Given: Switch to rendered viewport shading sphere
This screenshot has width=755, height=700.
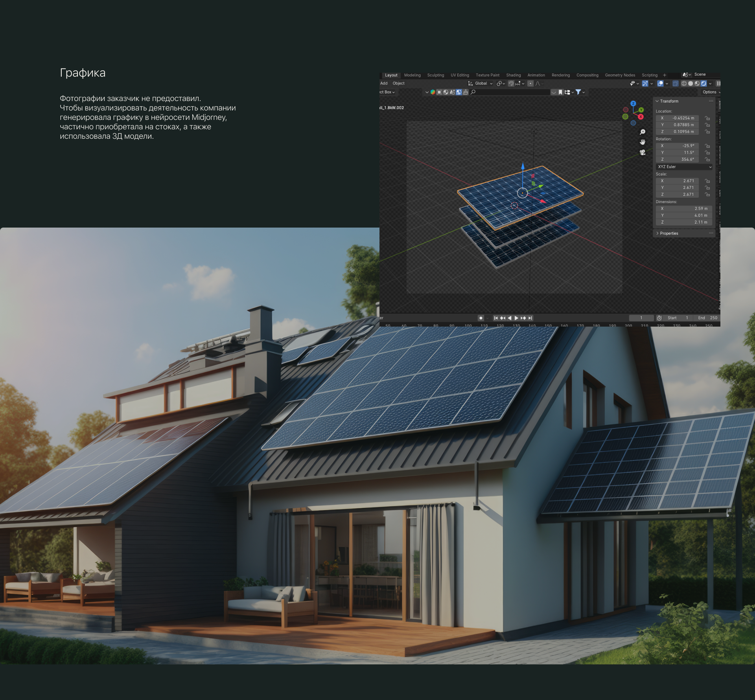Looking at the screenshot, I should [x=703, y=83].
